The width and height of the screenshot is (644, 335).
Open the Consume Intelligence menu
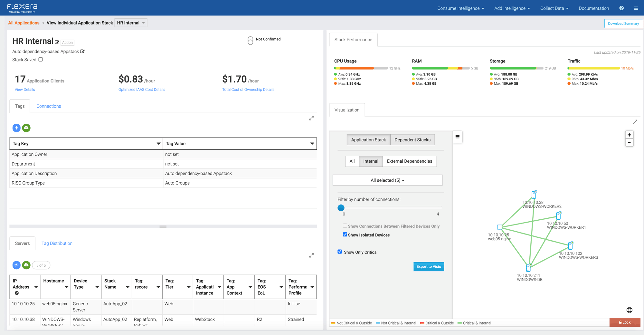[x=460, y=8]
